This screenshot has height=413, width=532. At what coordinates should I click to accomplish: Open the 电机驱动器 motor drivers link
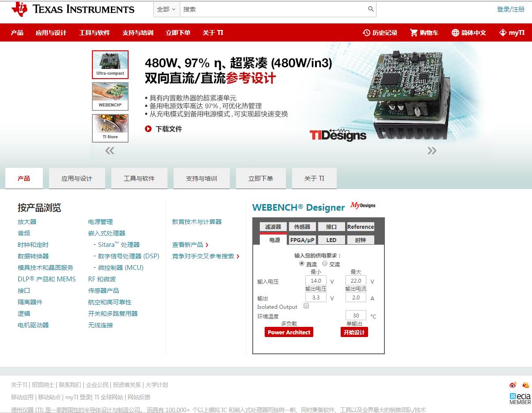click(33, 325)
